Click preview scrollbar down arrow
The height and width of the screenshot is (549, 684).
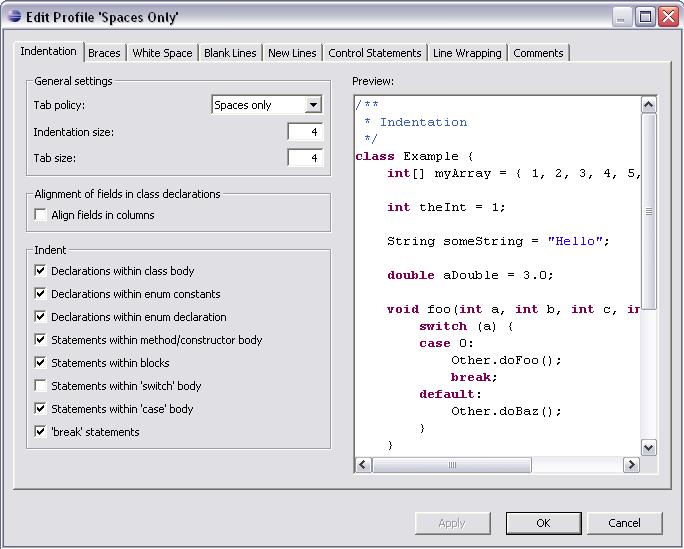tap(648, 448)
